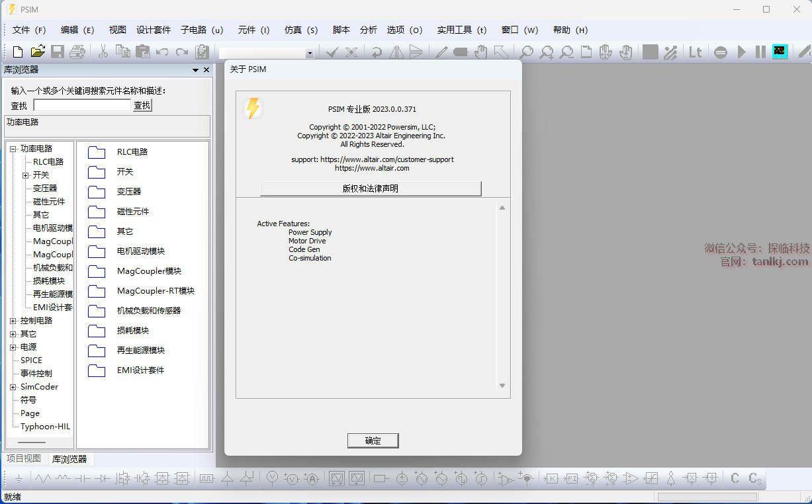812x504 pixels.
Task: Click the About dialog scrollbar up arrow
Action: point(502,208)
